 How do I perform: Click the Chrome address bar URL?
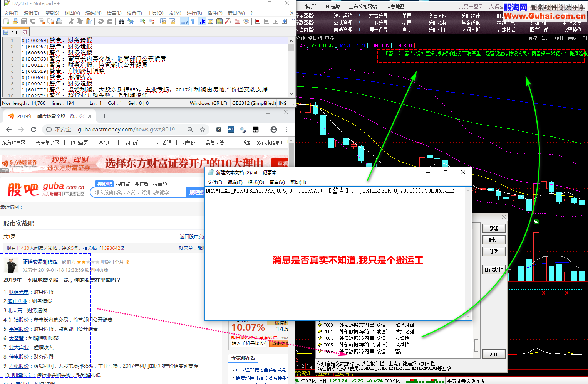pyautogui.click(x=129, y=130)
